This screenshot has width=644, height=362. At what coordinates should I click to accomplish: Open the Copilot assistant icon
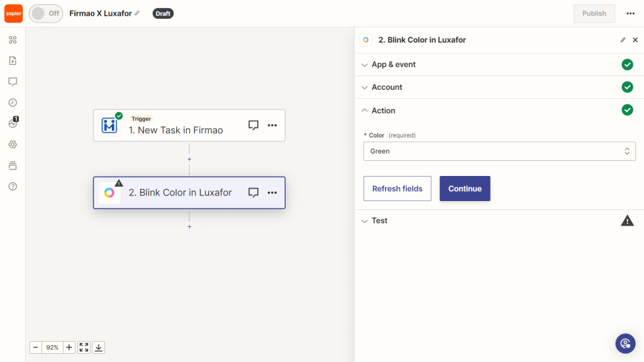click(x=625, y=343)
